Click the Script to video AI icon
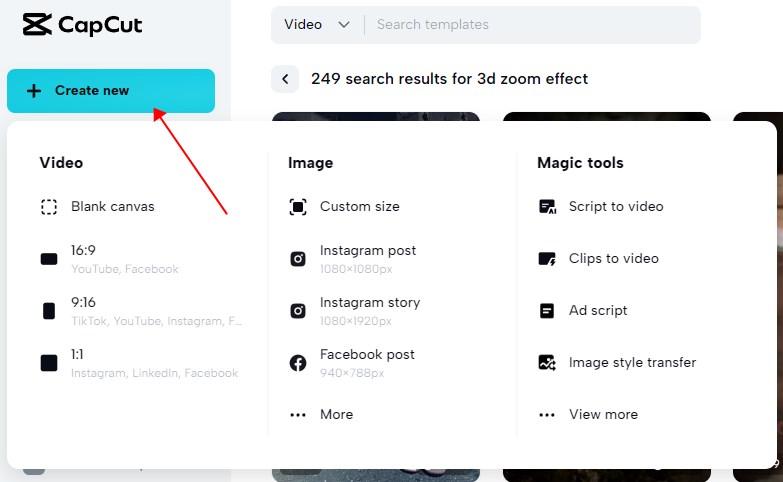 pos(547,207)
